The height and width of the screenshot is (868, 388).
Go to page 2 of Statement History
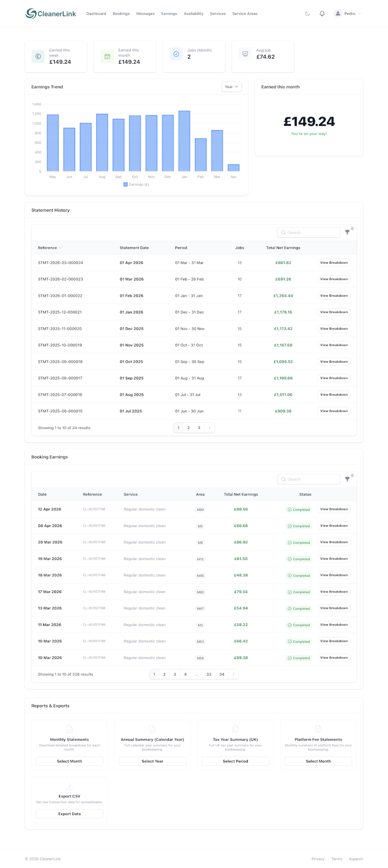click(x=188, y=428)
